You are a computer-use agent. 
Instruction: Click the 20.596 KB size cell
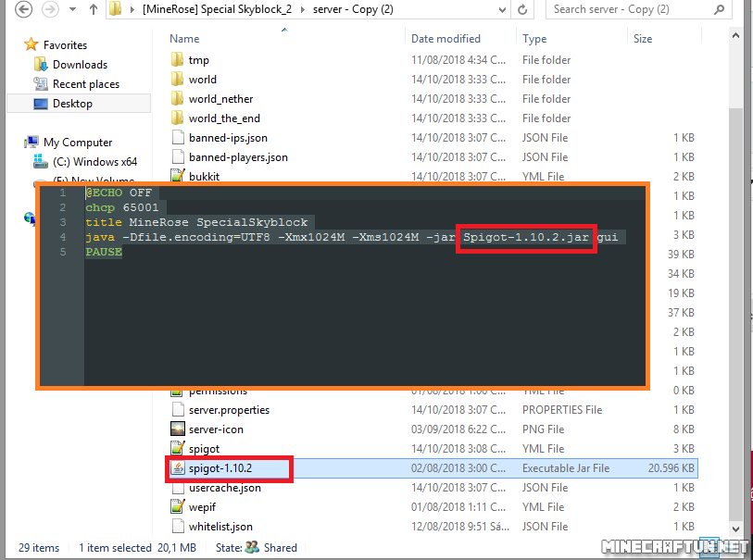[671, 468]
